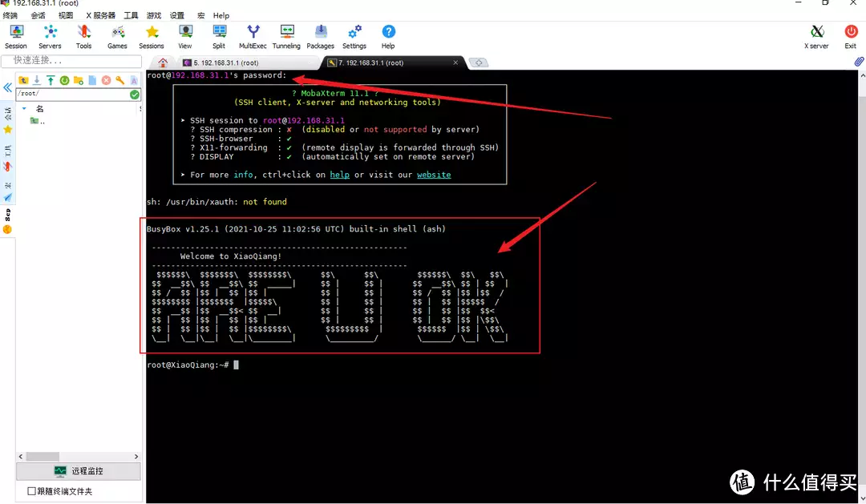Refresh the SFTP folder listing
Screen dimensions: 866x504
click(x=65, y=81)
